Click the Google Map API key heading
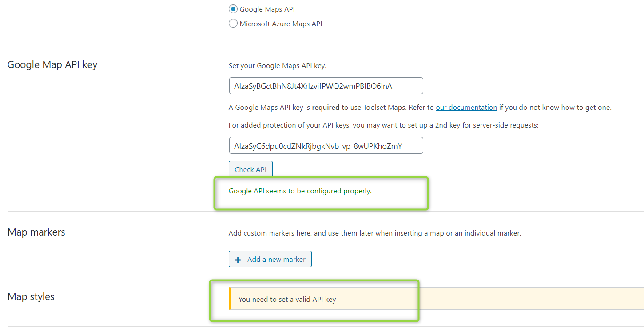Screen dimensions: 644x332 tap(52, 64)
